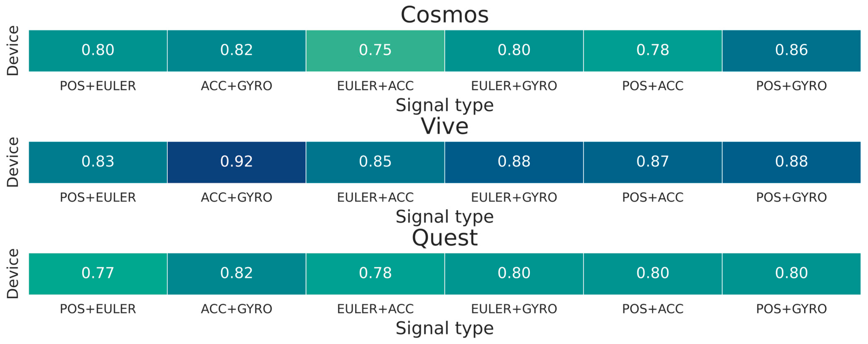This screenshot has width=868, height=344.
Task: Click EULER+ACC label under Quest heatmap
Action: pos(375,309)
